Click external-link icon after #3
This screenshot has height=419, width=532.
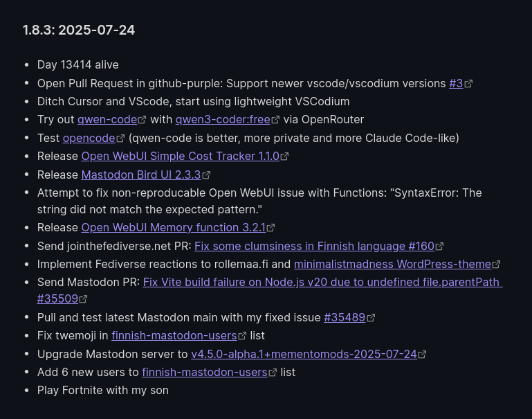pos(468,84)
